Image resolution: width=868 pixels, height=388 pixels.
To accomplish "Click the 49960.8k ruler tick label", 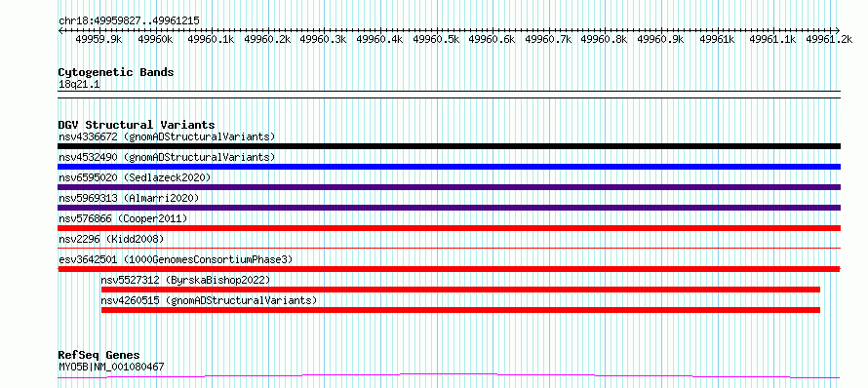I will click(605, 39).
